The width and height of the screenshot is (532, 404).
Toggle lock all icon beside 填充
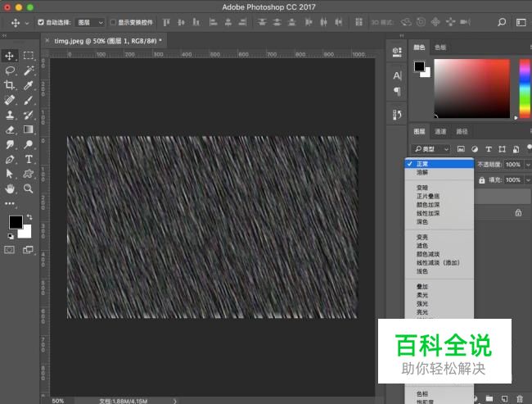tap(482, 180)
